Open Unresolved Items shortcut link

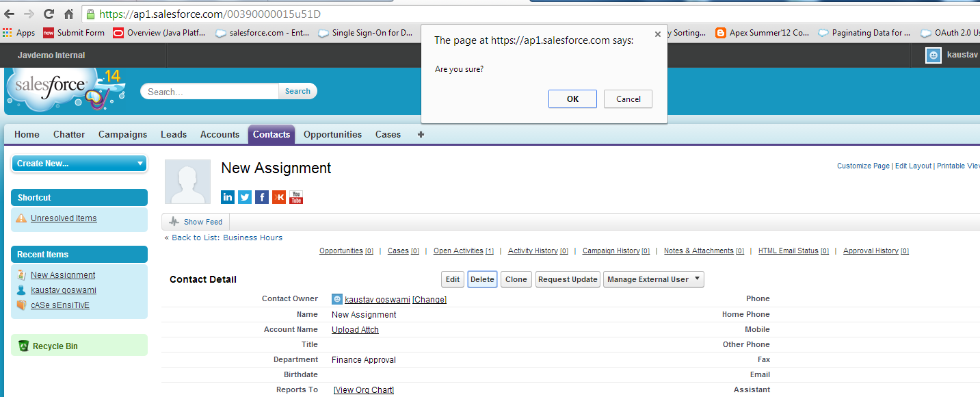point(64,218)
